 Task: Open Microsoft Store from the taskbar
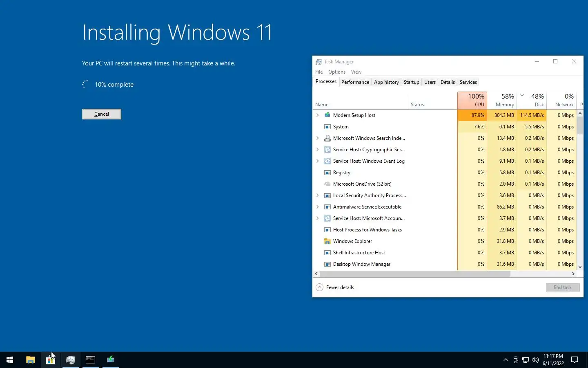(51, 360)
